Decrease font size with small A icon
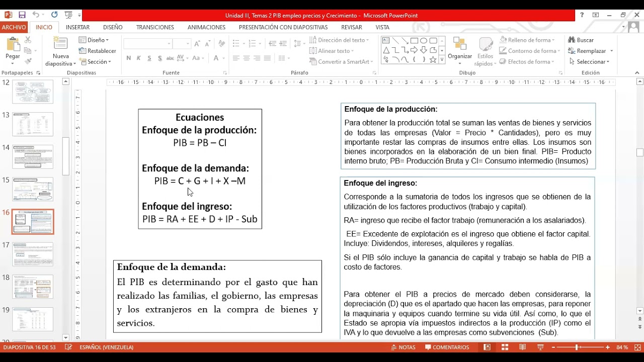This screenshot has height=362, width=644. pyautogui.click(x=209, y=44)
